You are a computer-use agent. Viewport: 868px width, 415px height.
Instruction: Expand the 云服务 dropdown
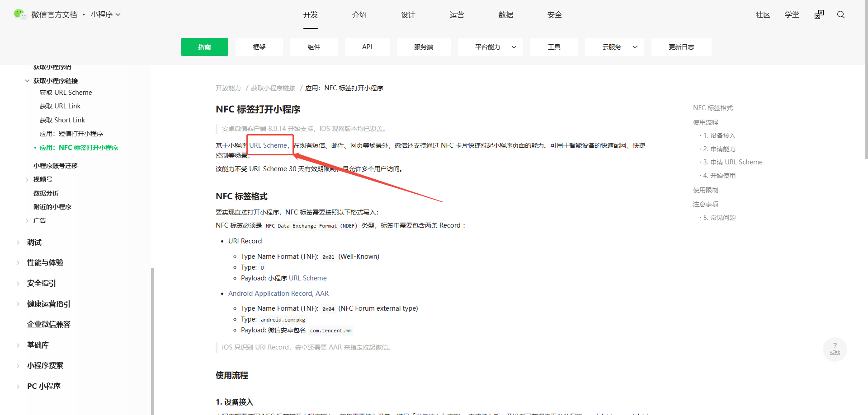pyautogui.click(x=614, y=47)
